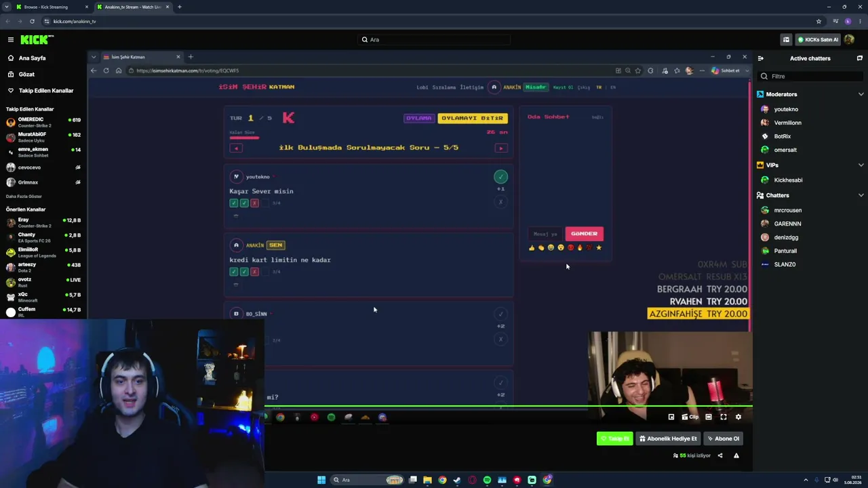Switch to the Browse - Kick Streaming tab
Screen dimensions: 868x488
coord(53,7)
